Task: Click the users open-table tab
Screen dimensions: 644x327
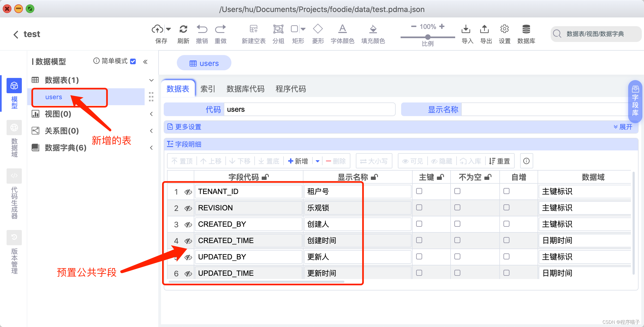Action: pos(204,63)
